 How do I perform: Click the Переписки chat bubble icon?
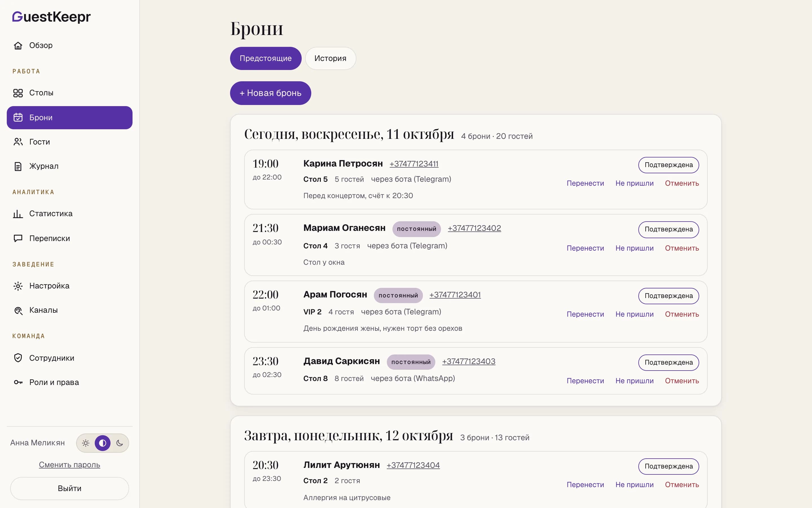(18, 238)
